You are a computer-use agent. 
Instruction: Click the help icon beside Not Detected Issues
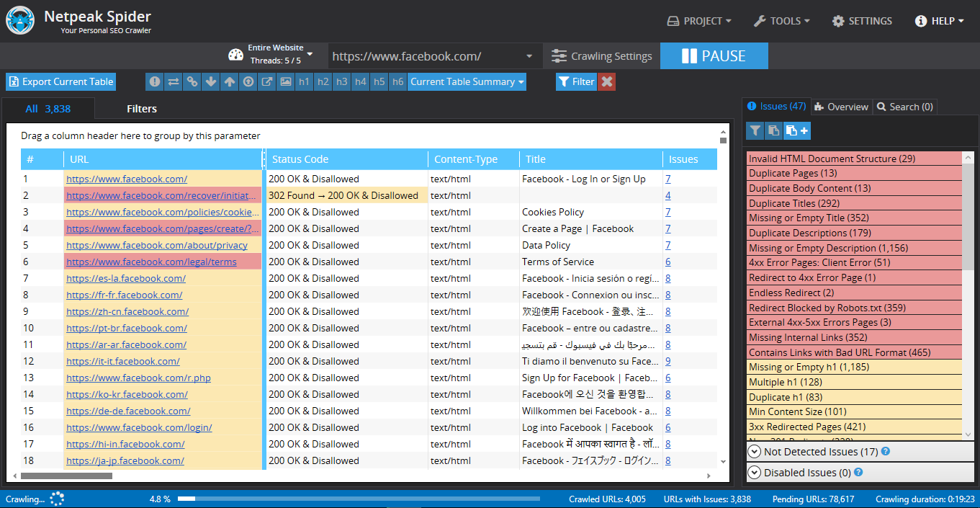(886, 452)
